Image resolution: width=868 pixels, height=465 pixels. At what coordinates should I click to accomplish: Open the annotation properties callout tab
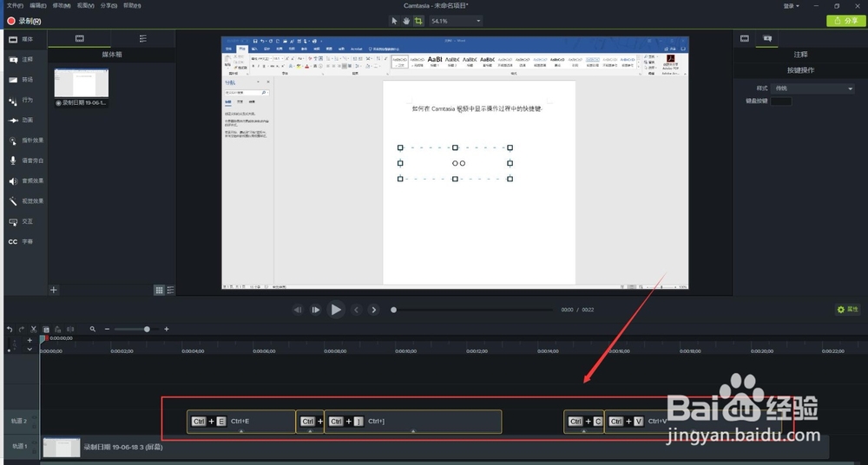click(x=767, y=39)
